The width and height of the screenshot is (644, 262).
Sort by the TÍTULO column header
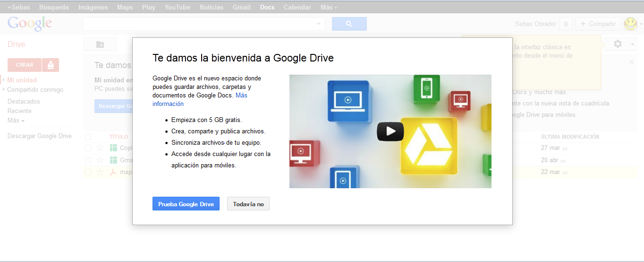pyautogui.click(x=119, y=137)
